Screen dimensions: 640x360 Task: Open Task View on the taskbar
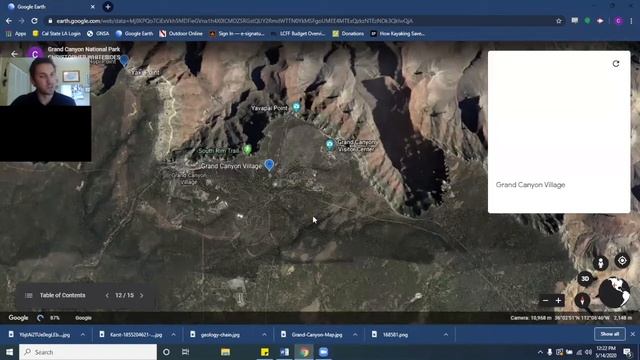[x=185, y=352]
